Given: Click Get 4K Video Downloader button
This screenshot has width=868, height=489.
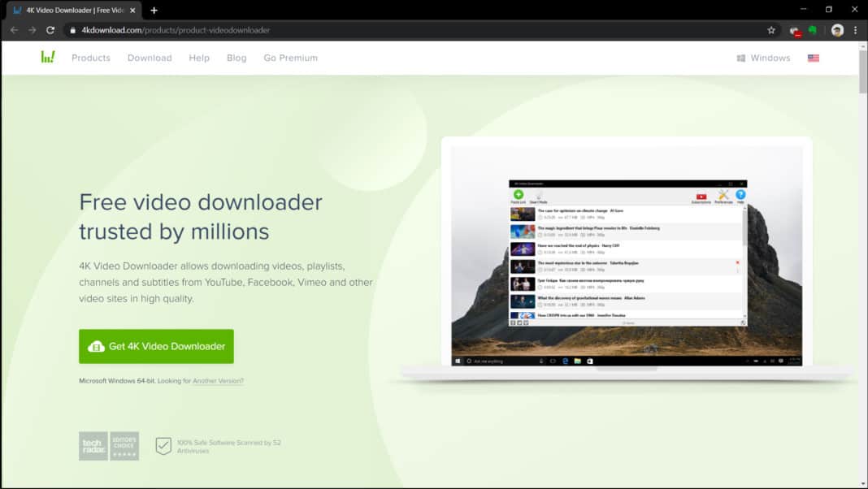Looking at the screenshot, I should tap(156, 346).
